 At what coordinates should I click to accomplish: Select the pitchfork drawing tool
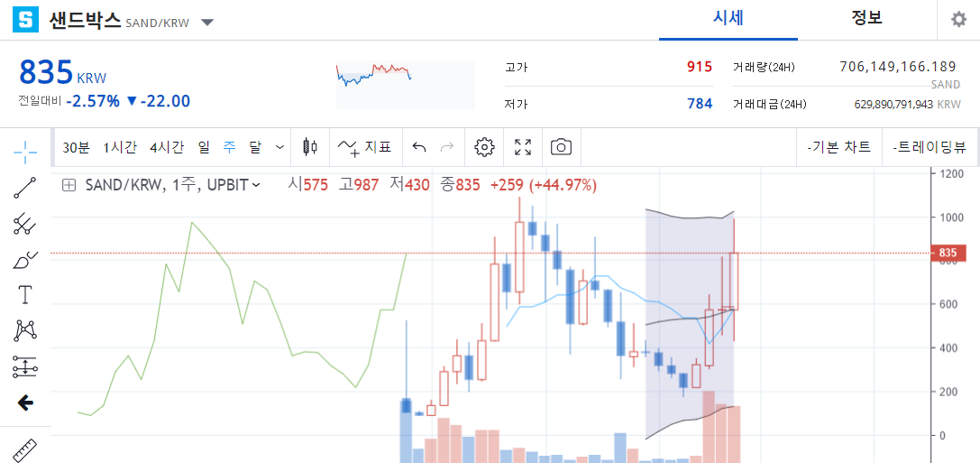click(x=25, y=223)
